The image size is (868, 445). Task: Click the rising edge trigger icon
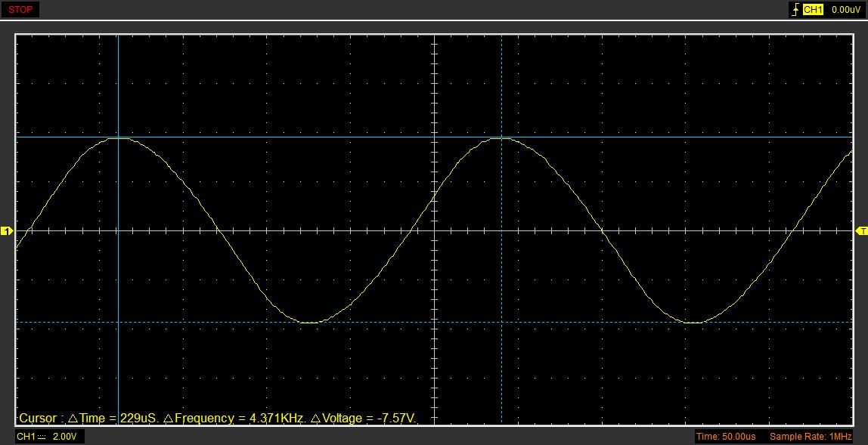click(794, 10)
